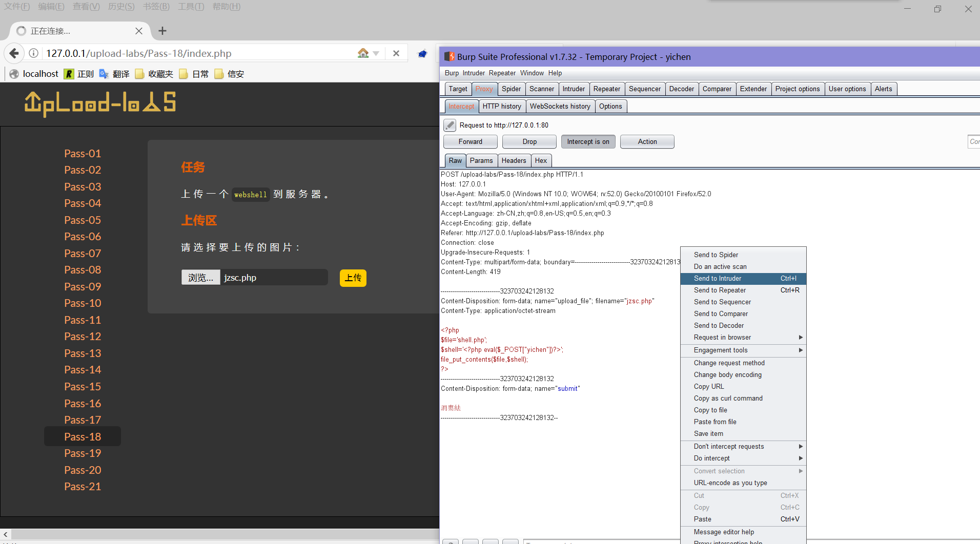Switch to the Scanner tab
Screen dimensions: 980x544
(x=542, y=89)
